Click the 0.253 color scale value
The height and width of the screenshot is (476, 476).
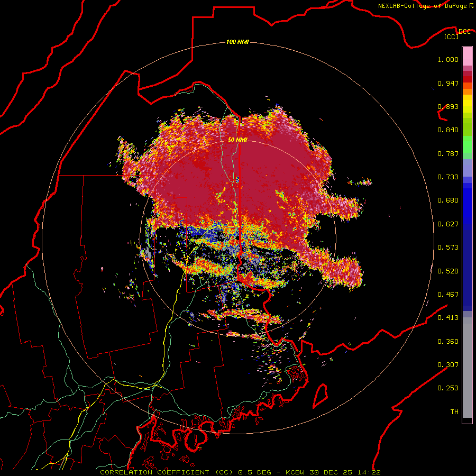coord(448,388)
